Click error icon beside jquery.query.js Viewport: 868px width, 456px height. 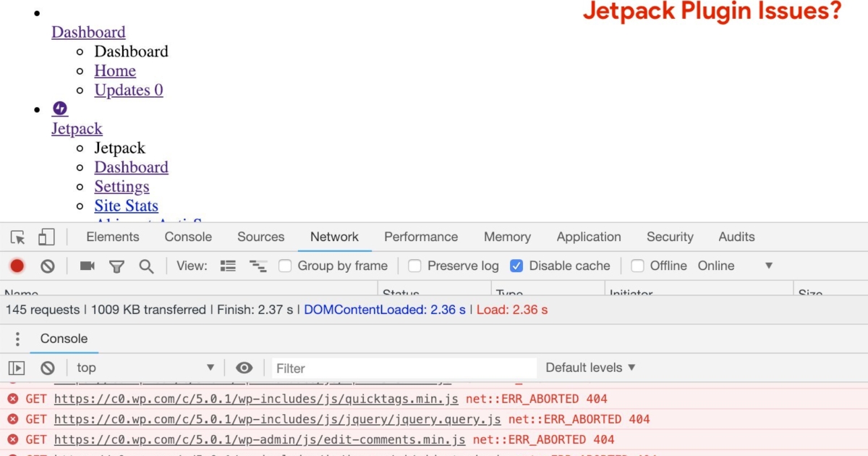point(13,419)
